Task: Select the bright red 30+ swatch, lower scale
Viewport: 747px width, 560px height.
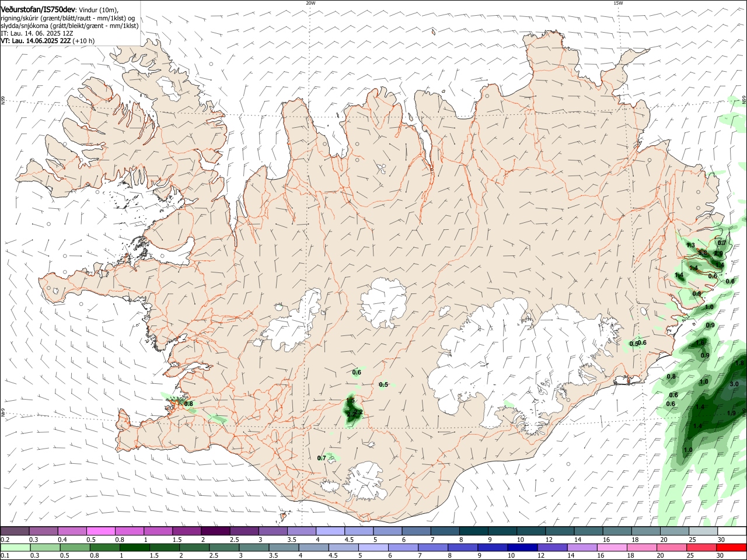Action: tap(732, 547)
